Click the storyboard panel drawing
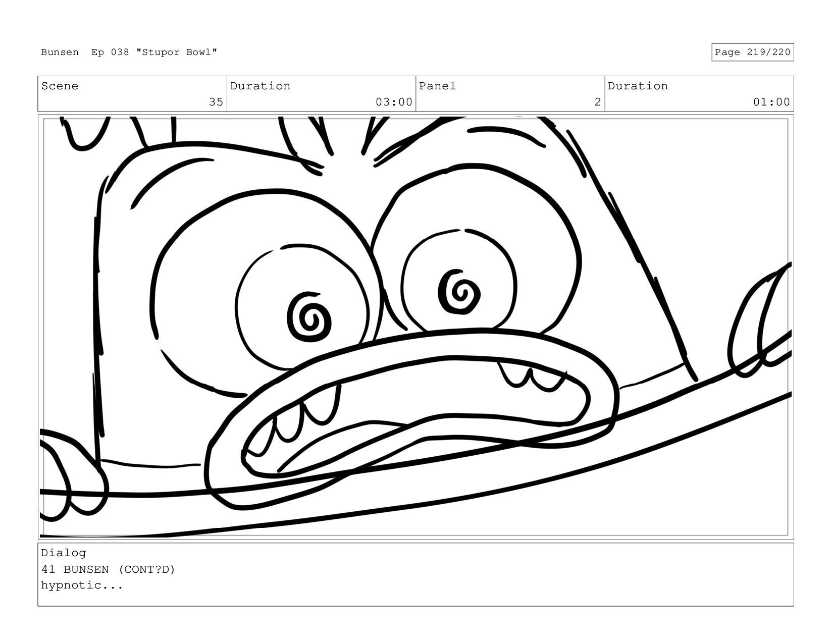 point(415,327)
